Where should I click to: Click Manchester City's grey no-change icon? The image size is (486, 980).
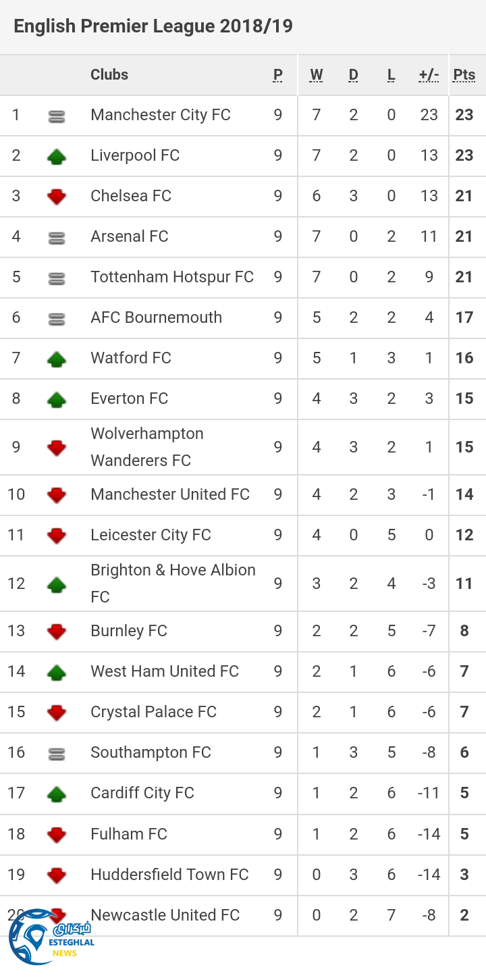pyautogui.click(x=57, y=116)
